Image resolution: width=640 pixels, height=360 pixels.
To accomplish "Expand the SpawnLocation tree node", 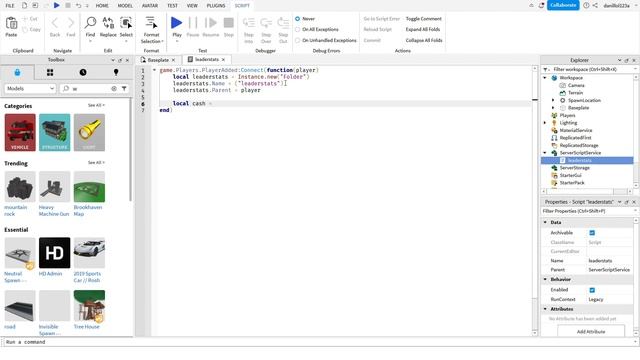I will (x=553, y=100).
